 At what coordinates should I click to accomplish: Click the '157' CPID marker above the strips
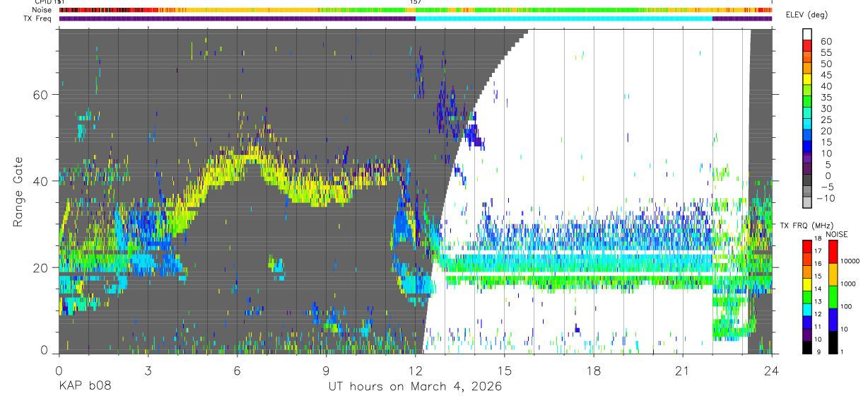[x=416, y=2]
